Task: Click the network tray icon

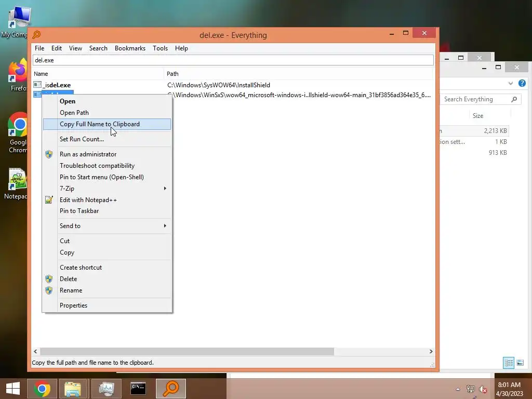Action: coord(471,389)
